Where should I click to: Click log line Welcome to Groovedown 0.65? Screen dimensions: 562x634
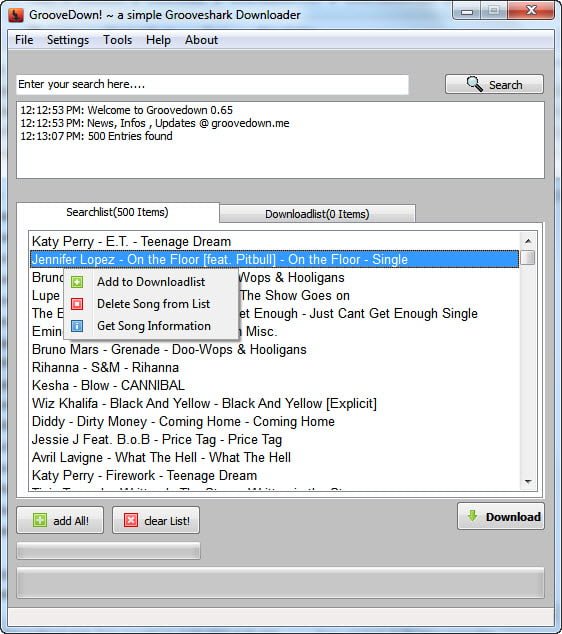(127, 110)
